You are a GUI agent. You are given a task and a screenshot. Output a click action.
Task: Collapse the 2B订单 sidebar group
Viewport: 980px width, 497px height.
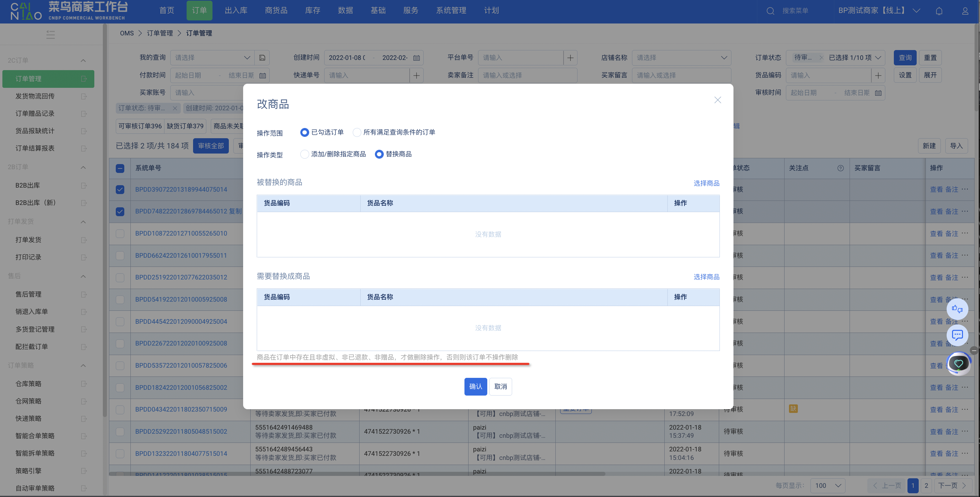pyautogui.click(x=83, y=167)
